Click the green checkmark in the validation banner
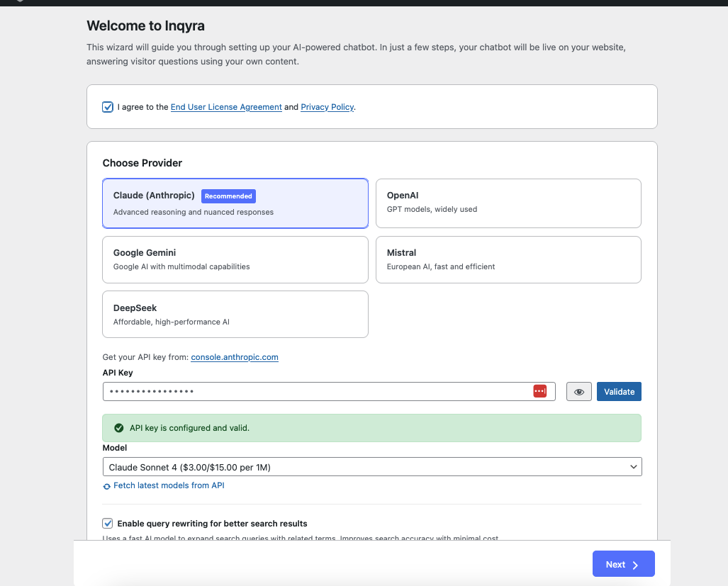Screen dimensions: 728x586 (119, 427)
